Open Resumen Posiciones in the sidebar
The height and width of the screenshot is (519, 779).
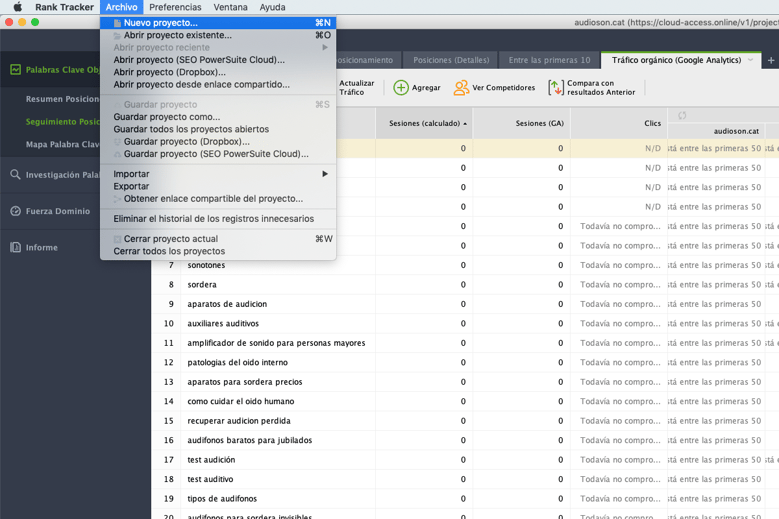63,99
